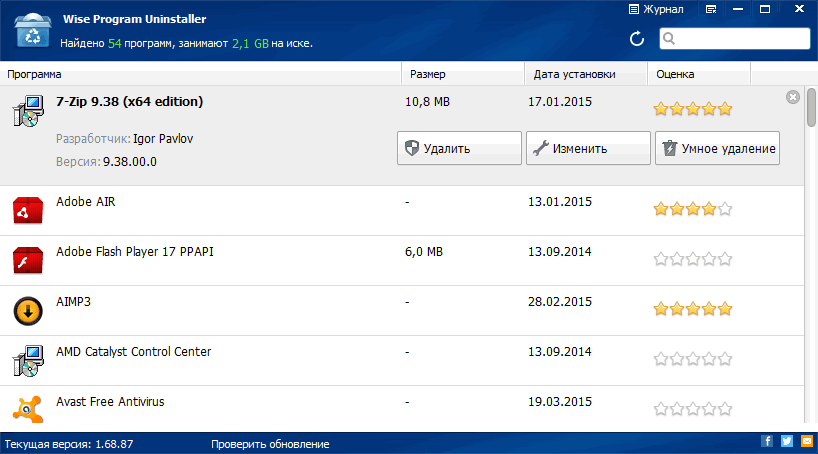Rate Adobe Flash Player with empty stars

pyautogui.click(x=693, y=259)
